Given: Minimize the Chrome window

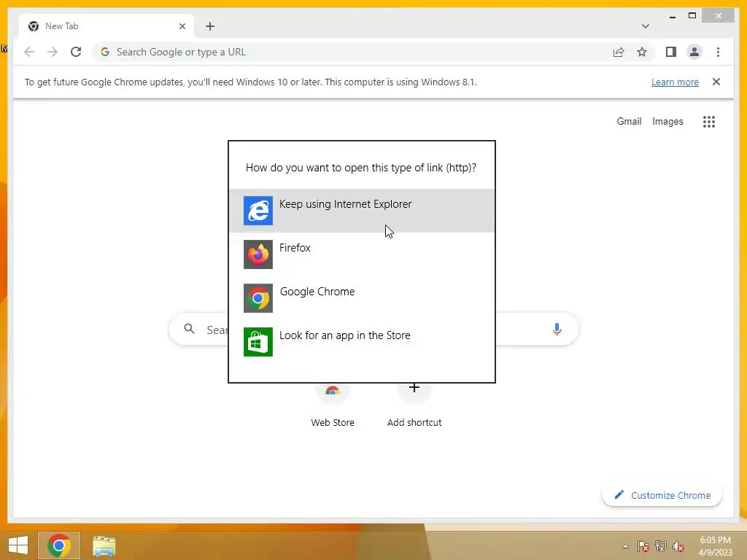Looking at the screenshot, I should (x=672, y=16).
